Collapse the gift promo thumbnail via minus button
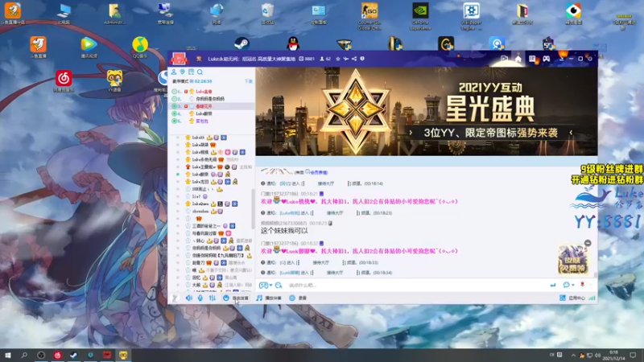The width and height of the screenshot is (644, 362). click(x=588, y=243)
